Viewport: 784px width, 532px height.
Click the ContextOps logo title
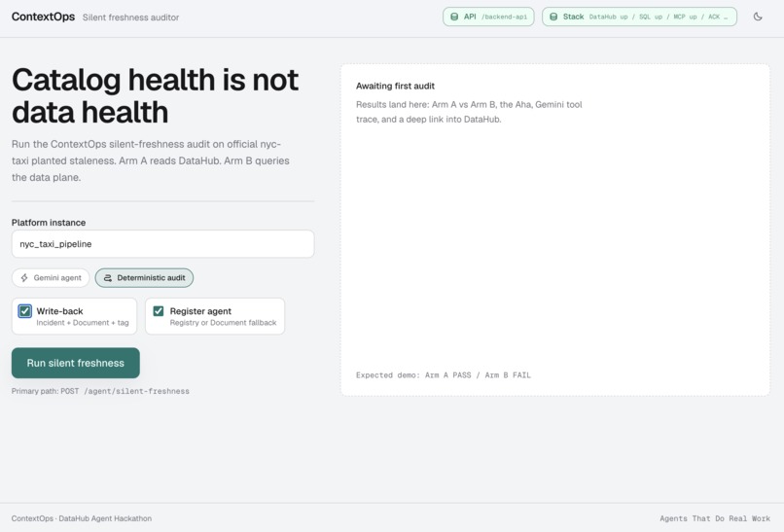click(x=43, y=17)
